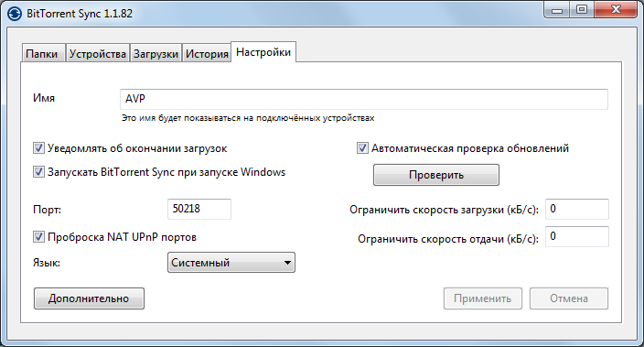Close the BitTorrent Sync window
Image resolution: width=644 pixels, height=347 pixels.
(x=616, y=10)
